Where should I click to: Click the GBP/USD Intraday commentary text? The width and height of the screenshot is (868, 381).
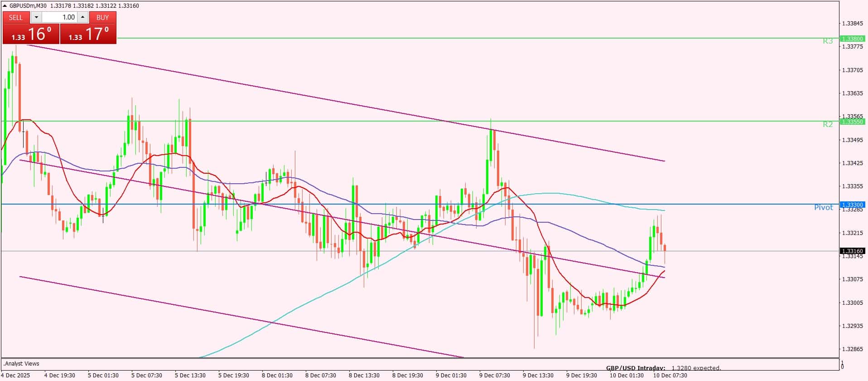(x=663, y=368)
